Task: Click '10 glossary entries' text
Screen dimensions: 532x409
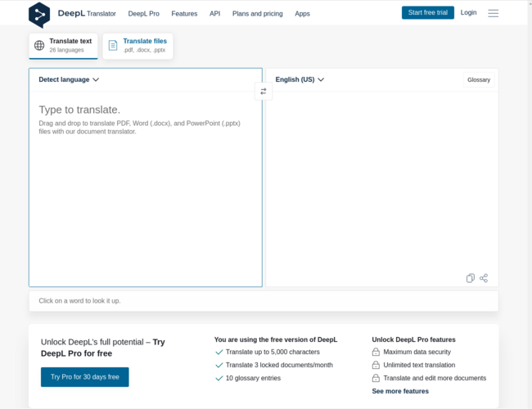Action: (x=253, y=378)
